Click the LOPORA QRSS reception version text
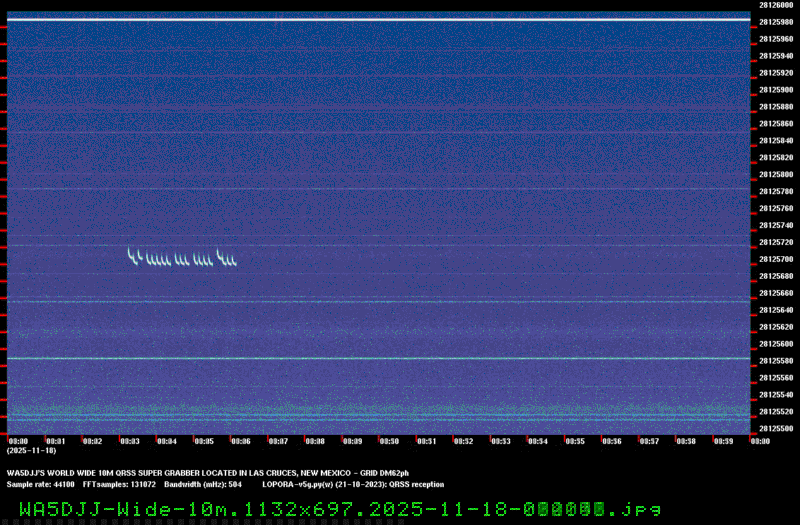Screen dimensions: 800x525 344,483
